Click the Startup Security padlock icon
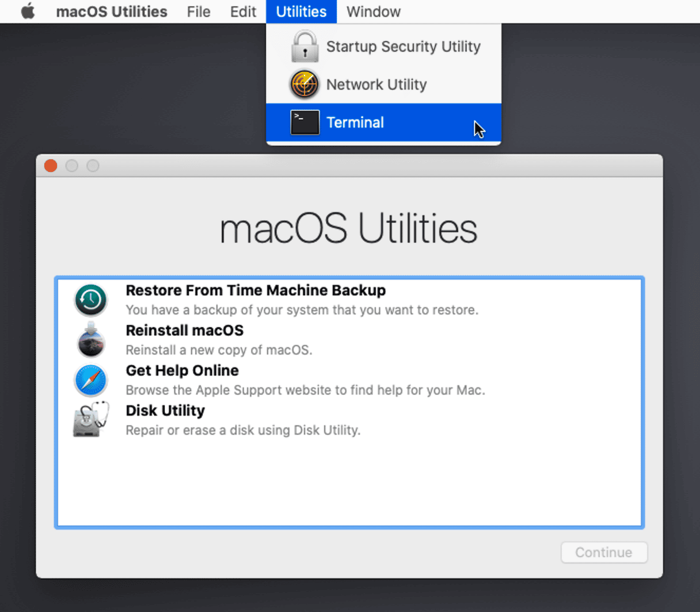Screen dimensions: 700x612 (305, 47)
